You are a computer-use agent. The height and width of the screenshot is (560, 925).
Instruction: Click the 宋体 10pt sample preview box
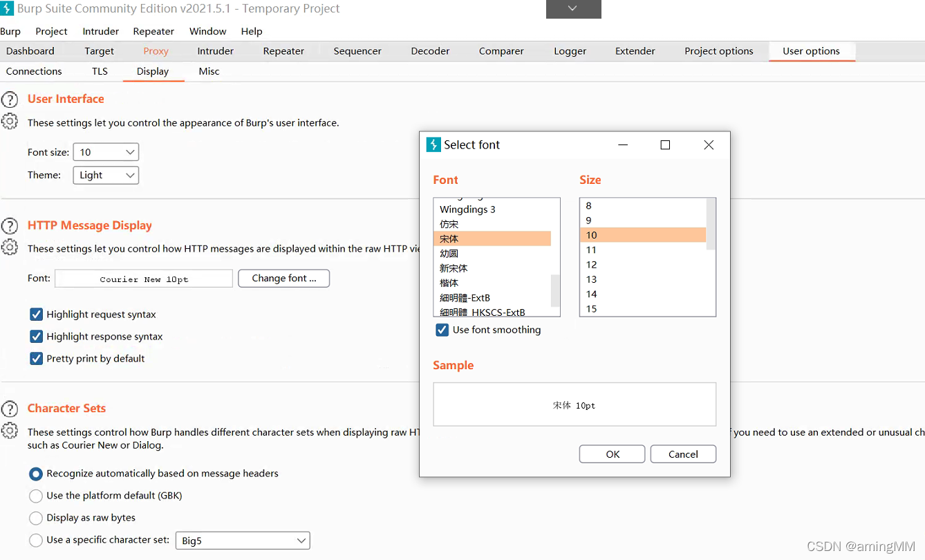(574, 404)
